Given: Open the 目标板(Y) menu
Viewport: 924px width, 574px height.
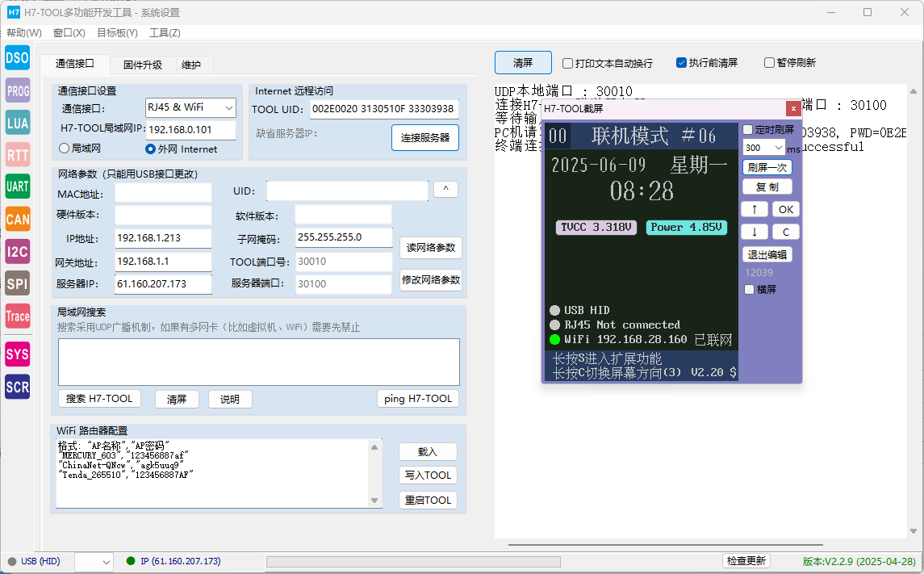Looking at the screenshot, I should (117, 33).
